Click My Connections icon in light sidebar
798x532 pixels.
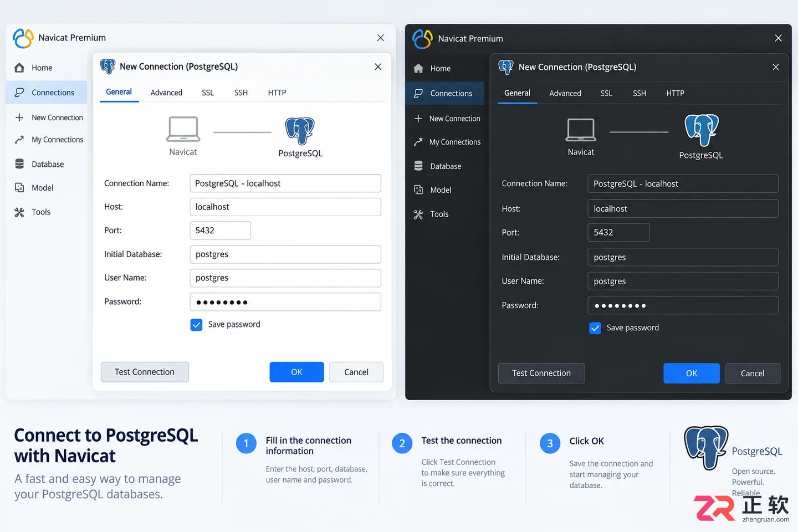click(x=19, y=140)
